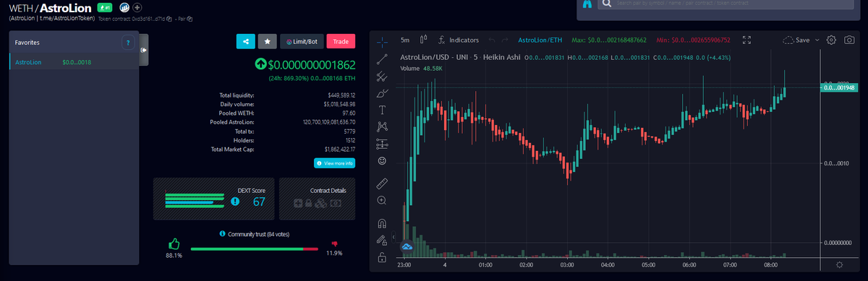Click the current price label on price axis
The image size is (868, 281).
click(x=838, y=87)
